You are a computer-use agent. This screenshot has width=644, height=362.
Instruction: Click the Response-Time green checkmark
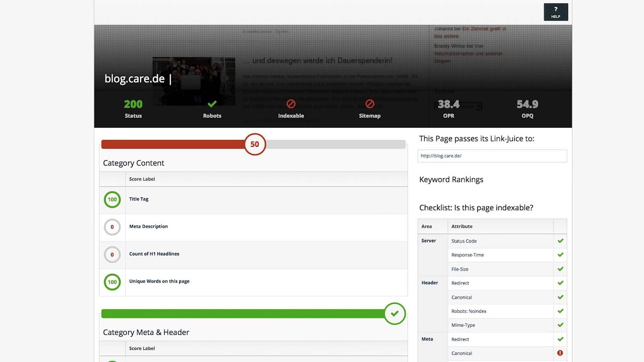point(560,255)
